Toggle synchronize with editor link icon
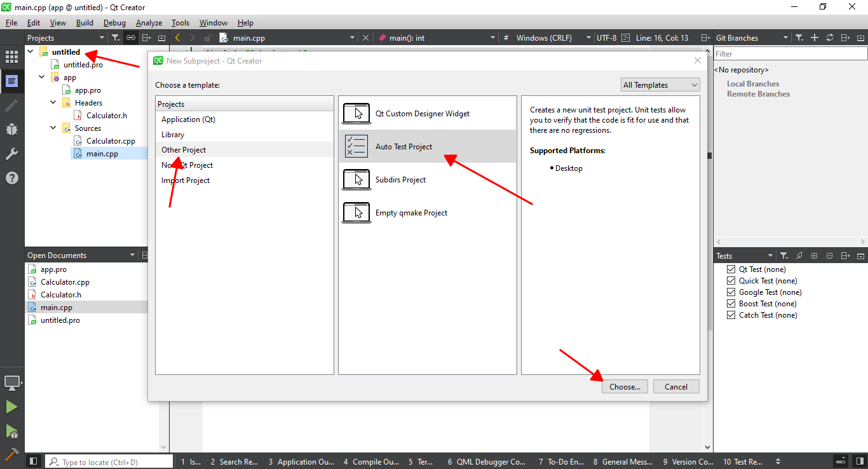Viewport: 868px width, 469px height. pos(131,38)
